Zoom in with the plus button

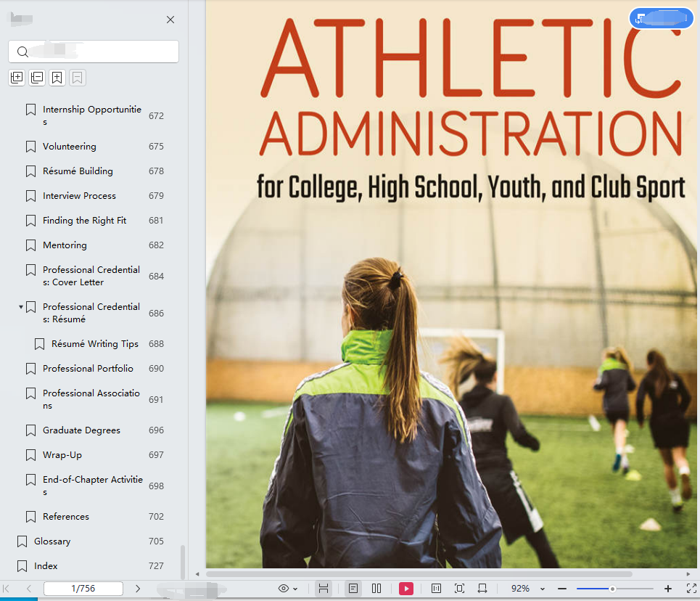tap(668, 589)
